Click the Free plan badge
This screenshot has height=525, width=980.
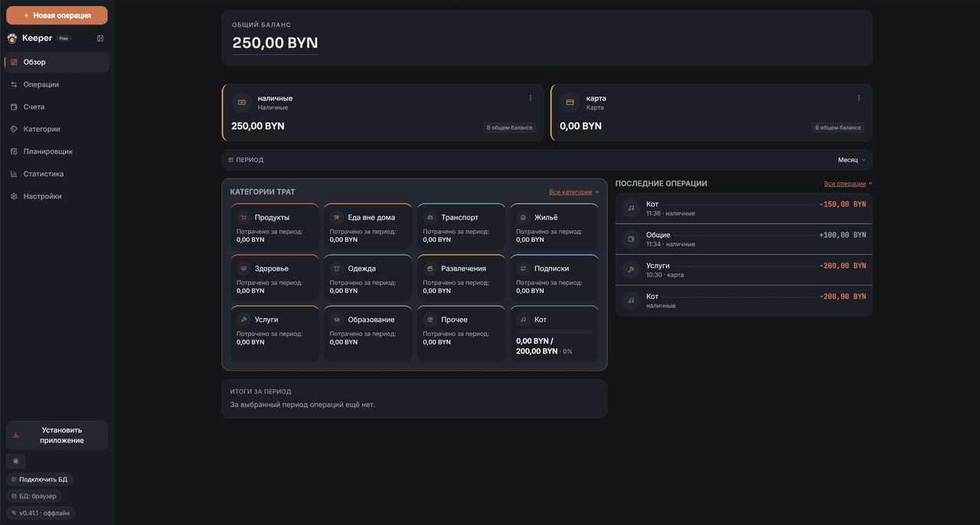[x=64, y=38]
